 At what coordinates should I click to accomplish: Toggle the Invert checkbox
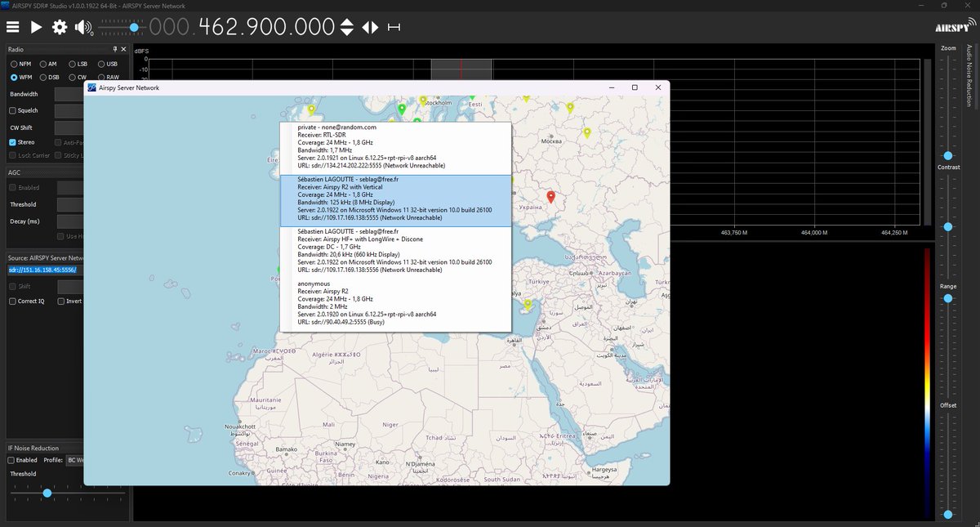61,301
